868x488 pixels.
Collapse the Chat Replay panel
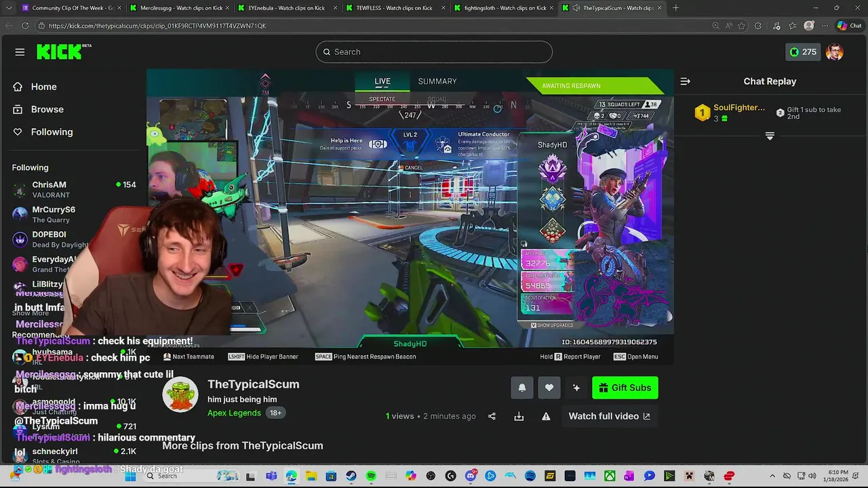685,81
